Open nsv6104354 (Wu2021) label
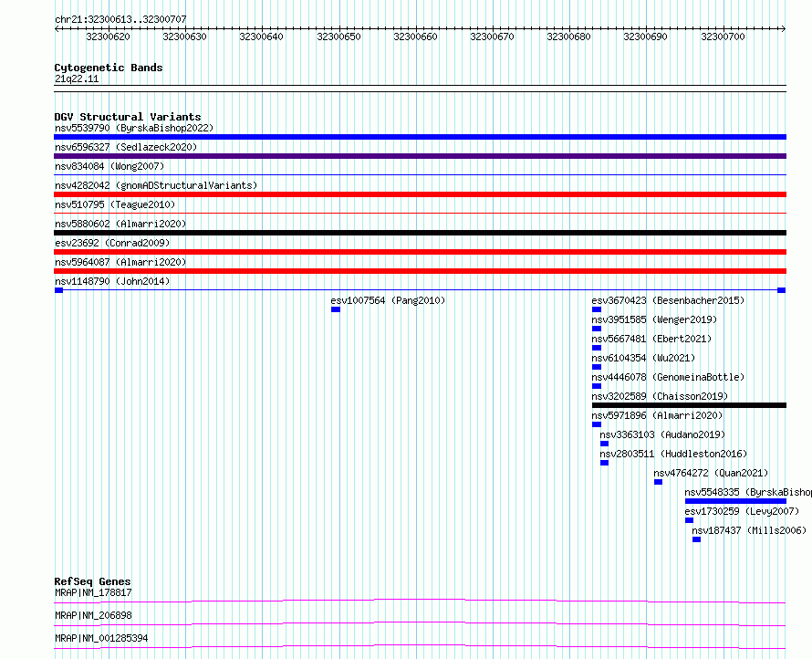This screenshot has width=812, height=659. (643, 358)
